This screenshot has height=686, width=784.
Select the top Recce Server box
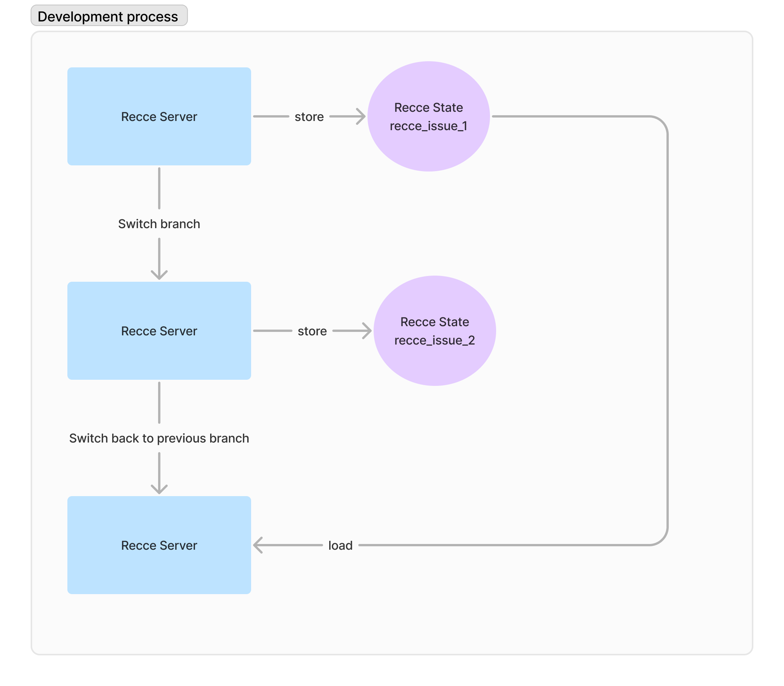159,116
